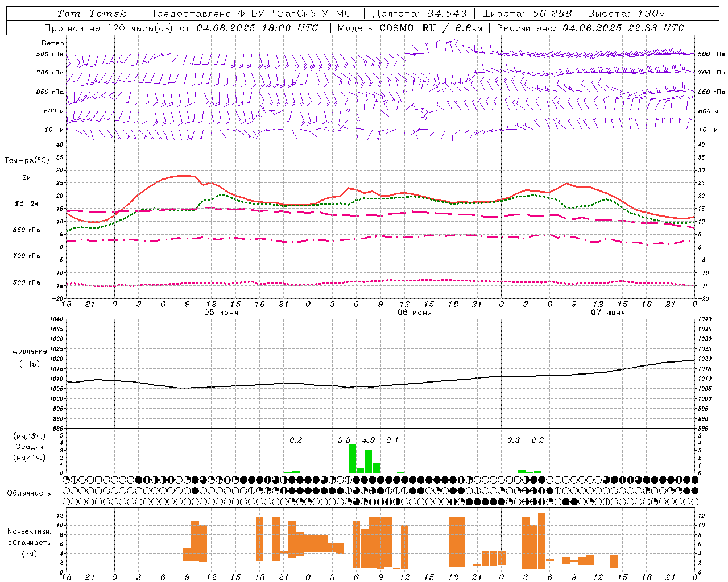Pick the 850 гПа temperature legend entry

pyautogui.click(x=27, y=232)
